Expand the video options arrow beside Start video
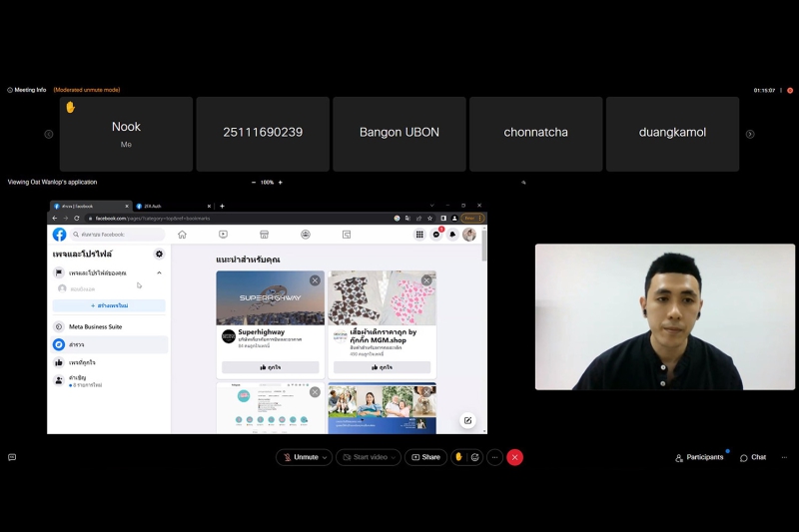 [x=395, y=457]
